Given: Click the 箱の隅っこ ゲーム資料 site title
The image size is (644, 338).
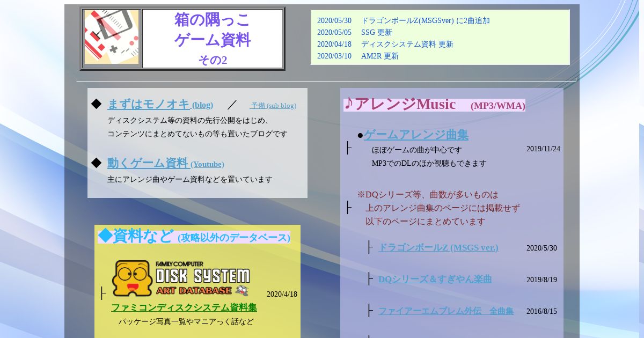Looking at the screenshot, I should [213, 30].
